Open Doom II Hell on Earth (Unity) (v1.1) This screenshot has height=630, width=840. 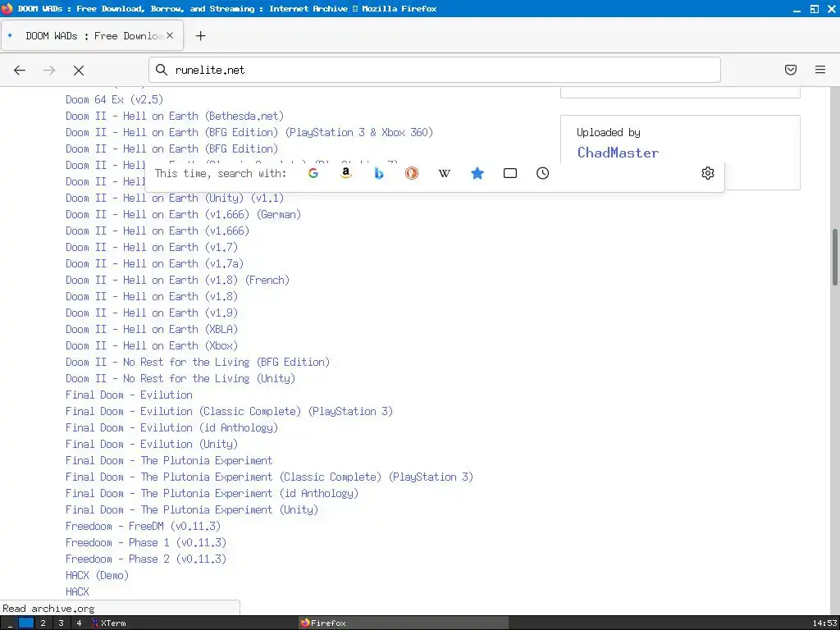click(x=175, y=199)
